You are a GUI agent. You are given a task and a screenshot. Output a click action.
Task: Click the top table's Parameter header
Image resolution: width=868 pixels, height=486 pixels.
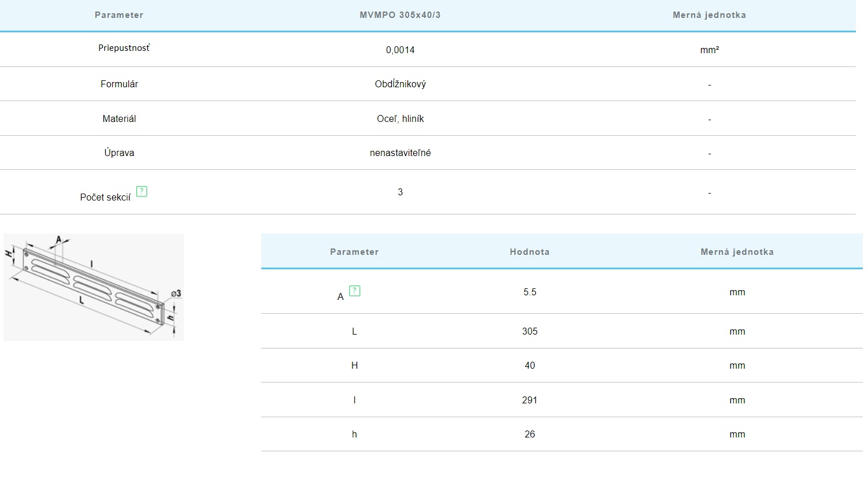pyautogui.click(x=119, y=15)
